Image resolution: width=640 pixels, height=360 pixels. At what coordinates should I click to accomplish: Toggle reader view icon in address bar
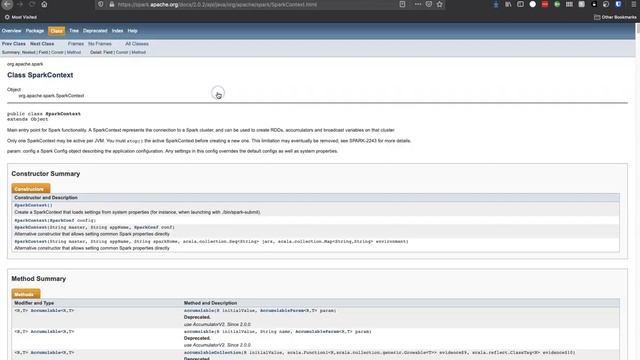coord(402,4)
